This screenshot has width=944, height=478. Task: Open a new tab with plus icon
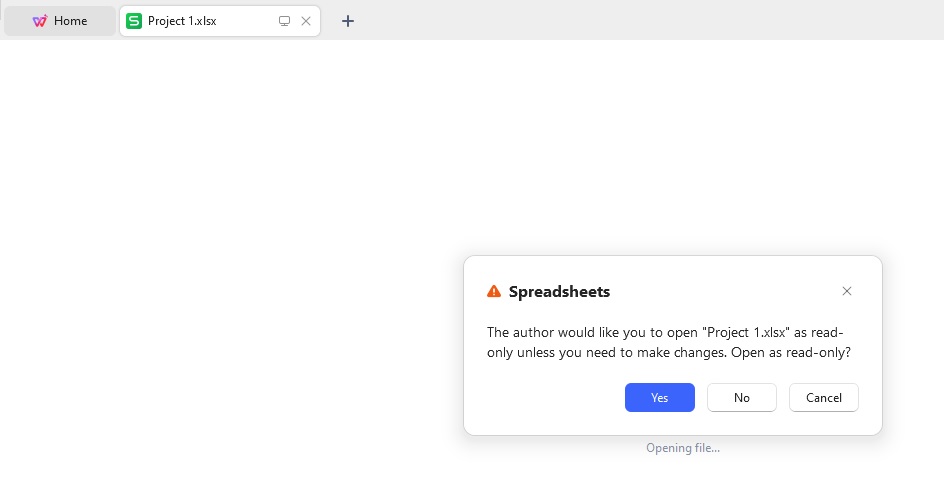click(347, 21)
